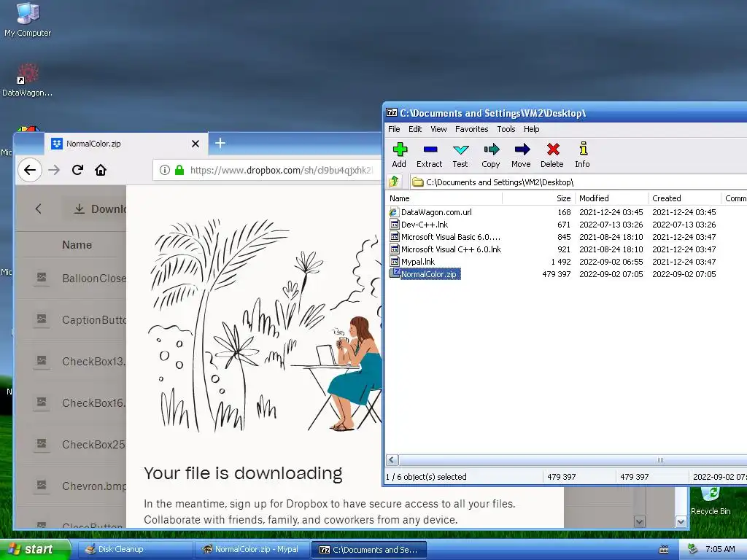Image resolution: width=747 pixels, height=560 pixels.
Task: Open the File menu in 7-Zip
Action: (394, 129)
